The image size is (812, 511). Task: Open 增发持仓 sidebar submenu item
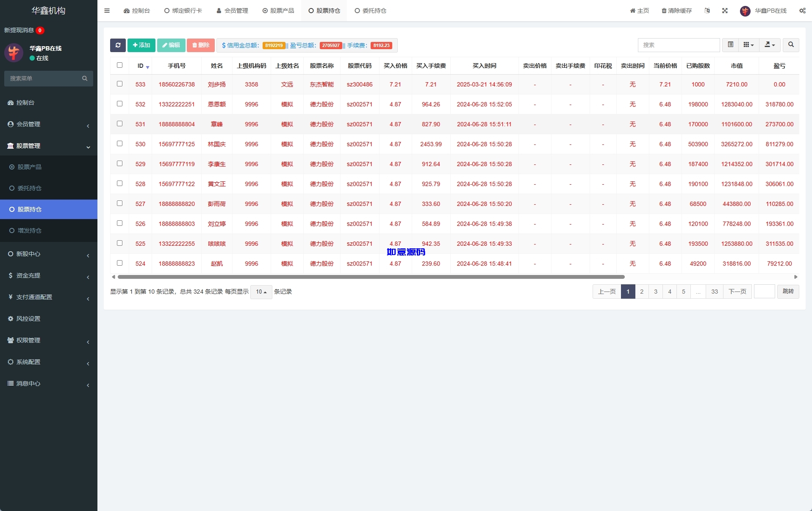click(49, 231)
